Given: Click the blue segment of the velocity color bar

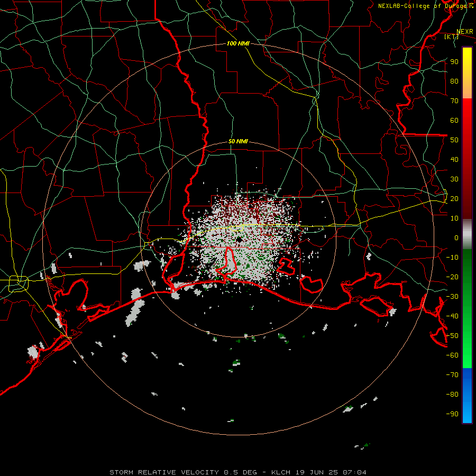Looking at the screenshot, I should point(467,396).
